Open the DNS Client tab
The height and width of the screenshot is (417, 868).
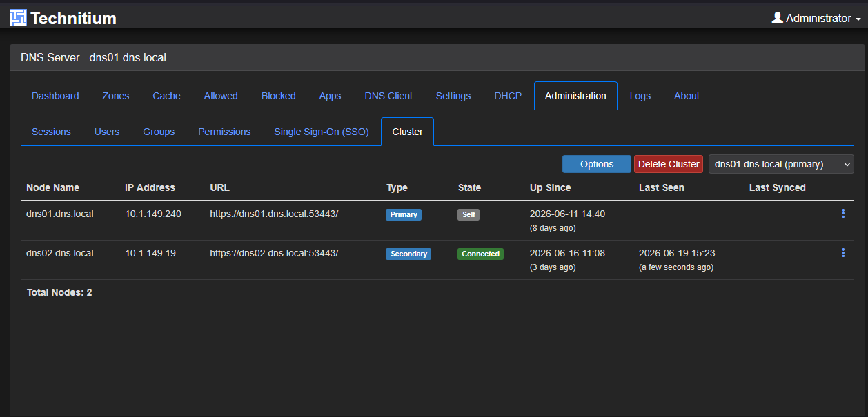[388, 96]
